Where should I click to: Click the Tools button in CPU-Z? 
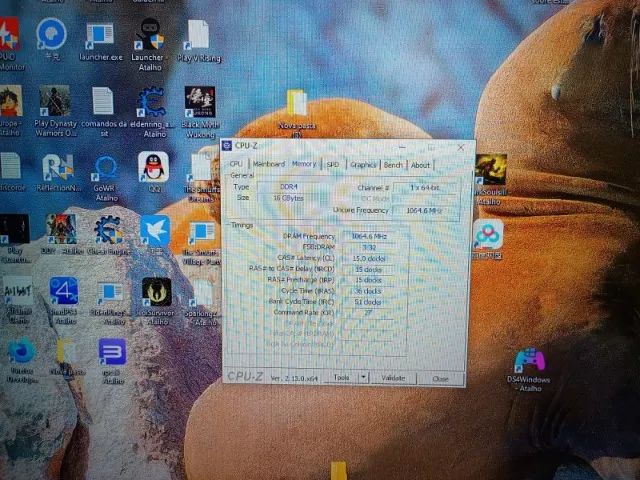point(341,378)
